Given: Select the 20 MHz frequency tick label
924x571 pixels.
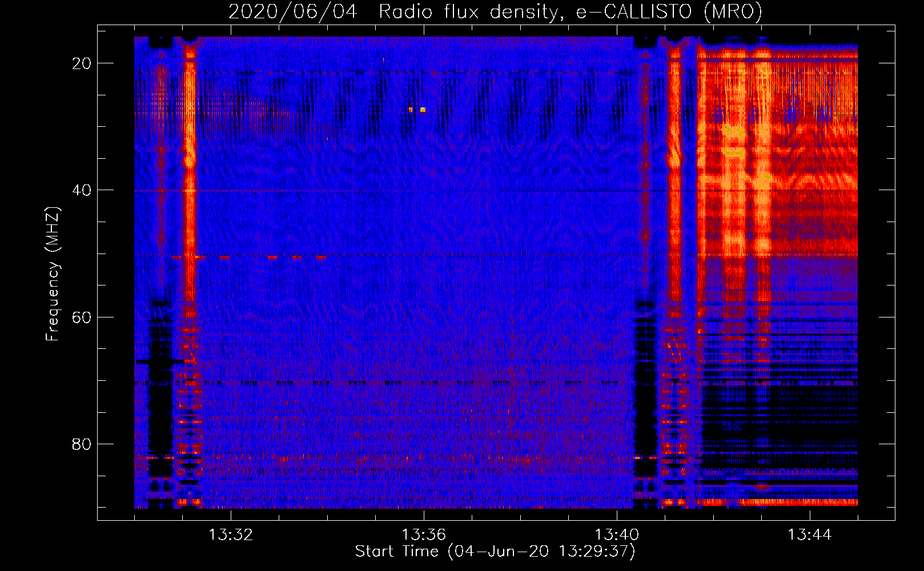Looking at the screenshot, I should pos(82,63).
